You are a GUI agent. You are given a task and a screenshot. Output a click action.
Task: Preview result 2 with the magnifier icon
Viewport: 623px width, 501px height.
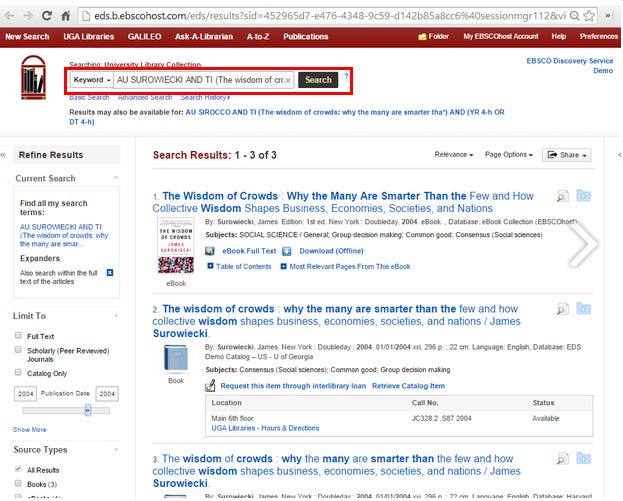tap(563, 309)
